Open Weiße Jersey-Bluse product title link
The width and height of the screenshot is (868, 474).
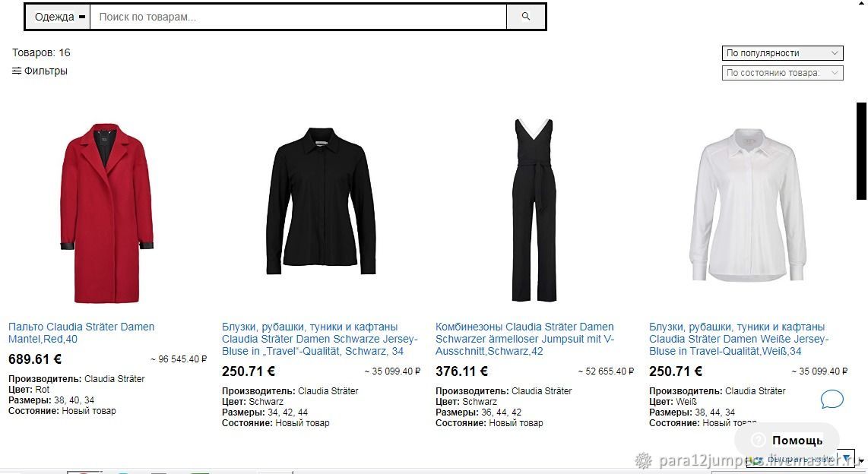pyautogui.click(x=739, y=339)
